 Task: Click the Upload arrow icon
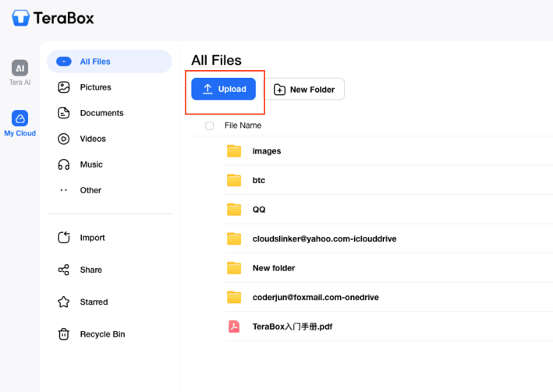coord(207,89)
